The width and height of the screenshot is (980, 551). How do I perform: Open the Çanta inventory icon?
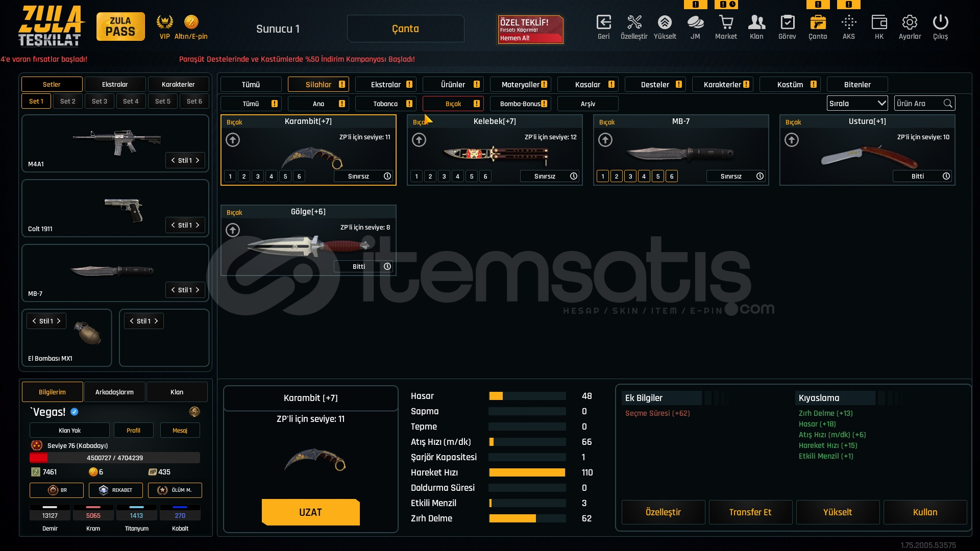coord(818,22)
